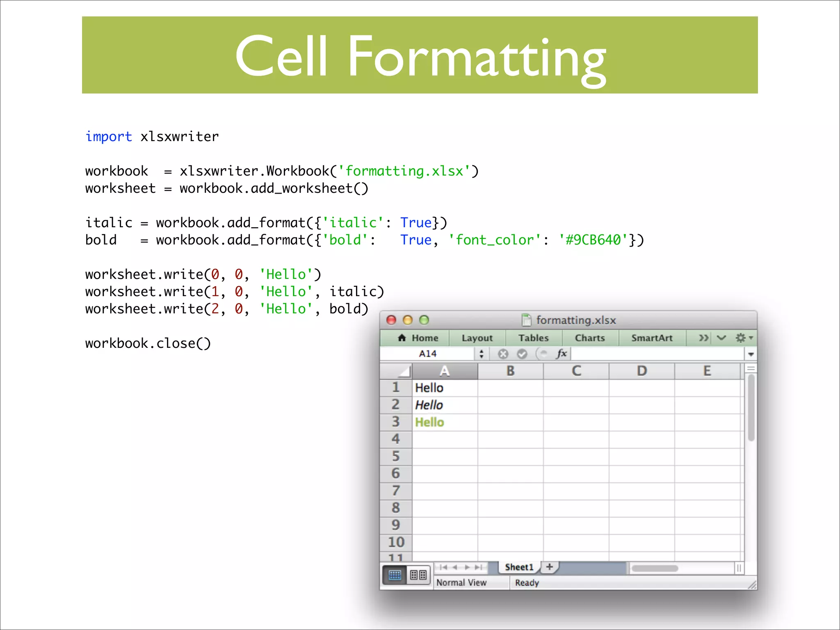Click the red close window button
This screenshot has height=630, width=840.
coord(391,320)
